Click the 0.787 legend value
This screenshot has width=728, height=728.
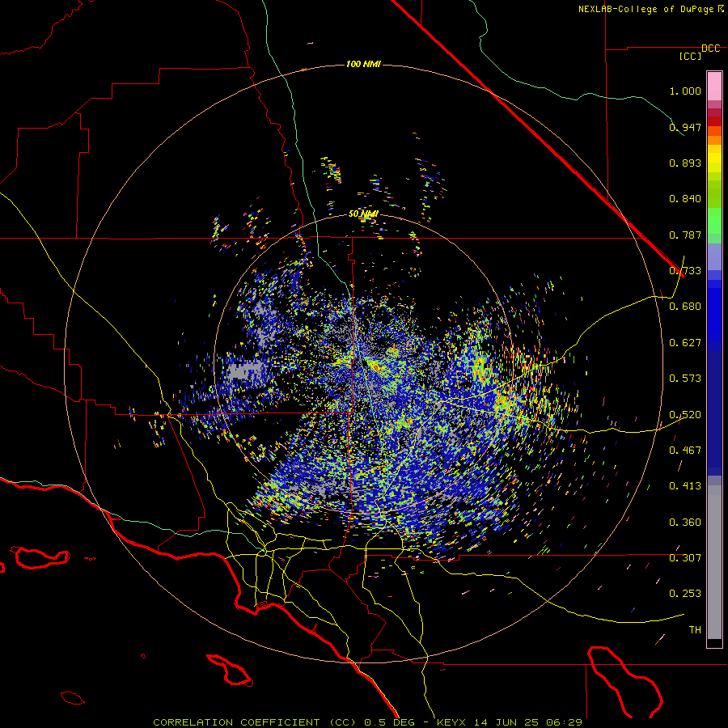point(685,235)
